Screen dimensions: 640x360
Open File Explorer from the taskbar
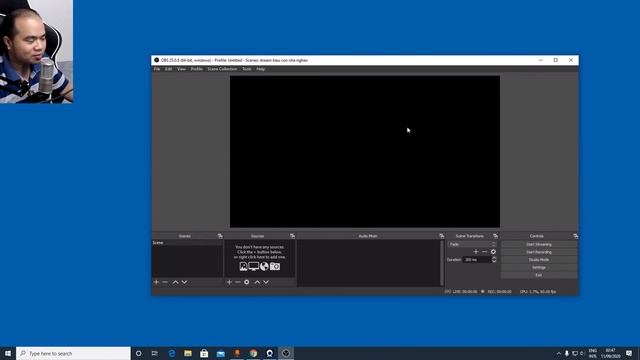pyautogui.click(x=188, y=353)
